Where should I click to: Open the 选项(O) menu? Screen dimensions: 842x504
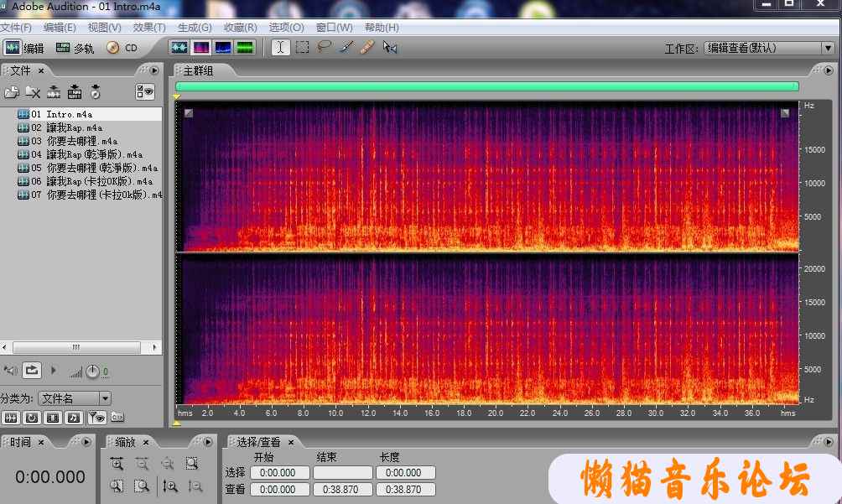286,28
